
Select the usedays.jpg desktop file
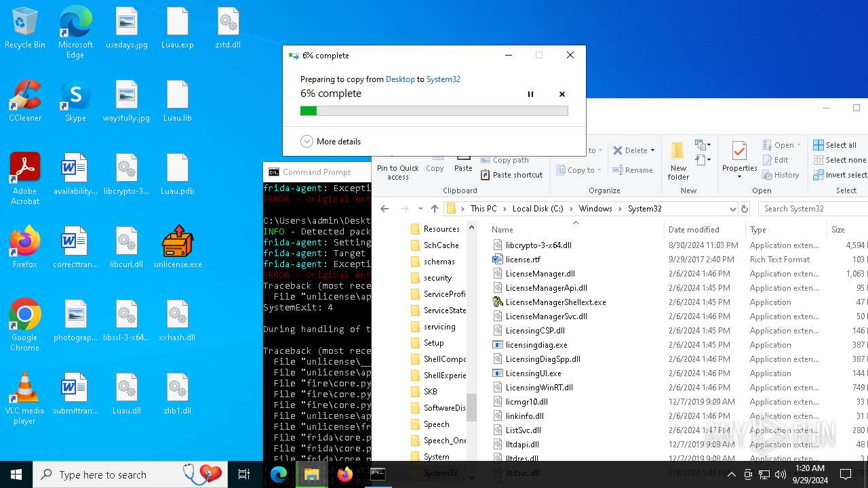coord(127,29)
